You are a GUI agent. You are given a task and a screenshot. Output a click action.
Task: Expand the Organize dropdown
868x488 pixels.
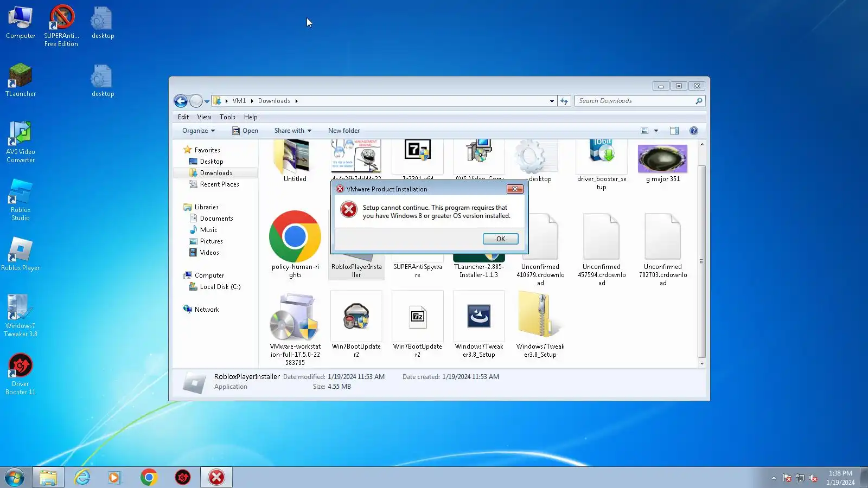pyautogui.click(x=199, y=131)
